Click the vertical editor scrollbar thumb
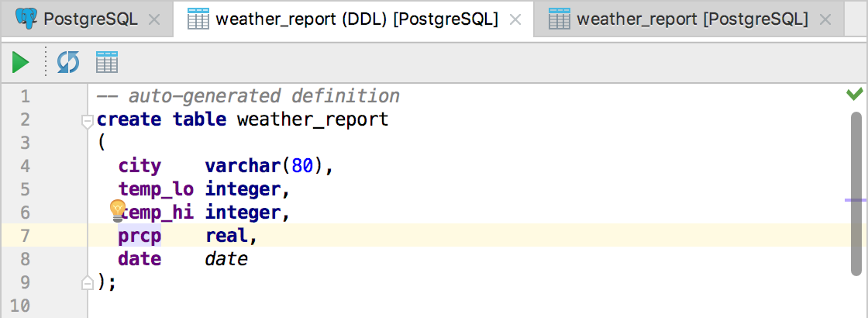 point(856,193)
